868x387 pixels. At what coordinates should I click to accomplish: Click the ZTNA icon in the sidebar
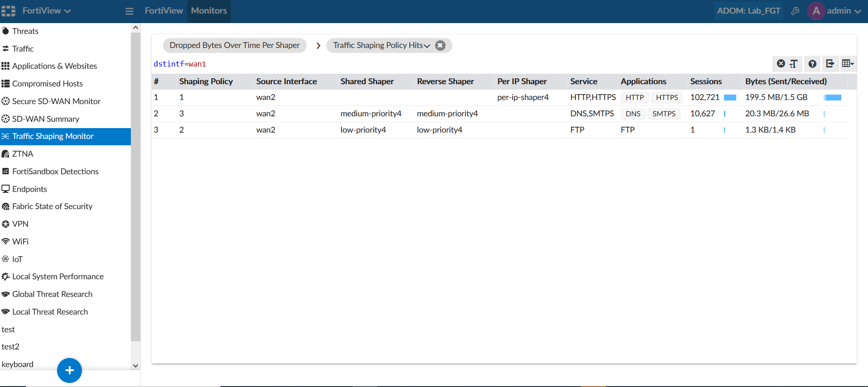click(5, 154)
